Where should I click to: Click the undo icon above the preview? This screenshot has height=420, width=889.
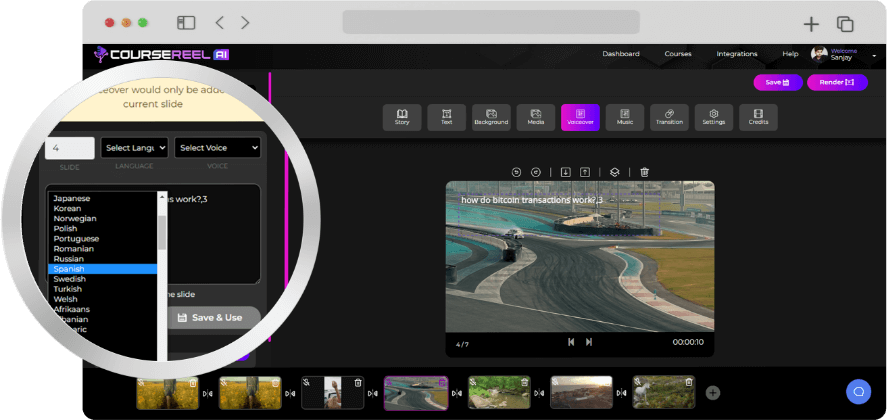(x=516, y=172)
